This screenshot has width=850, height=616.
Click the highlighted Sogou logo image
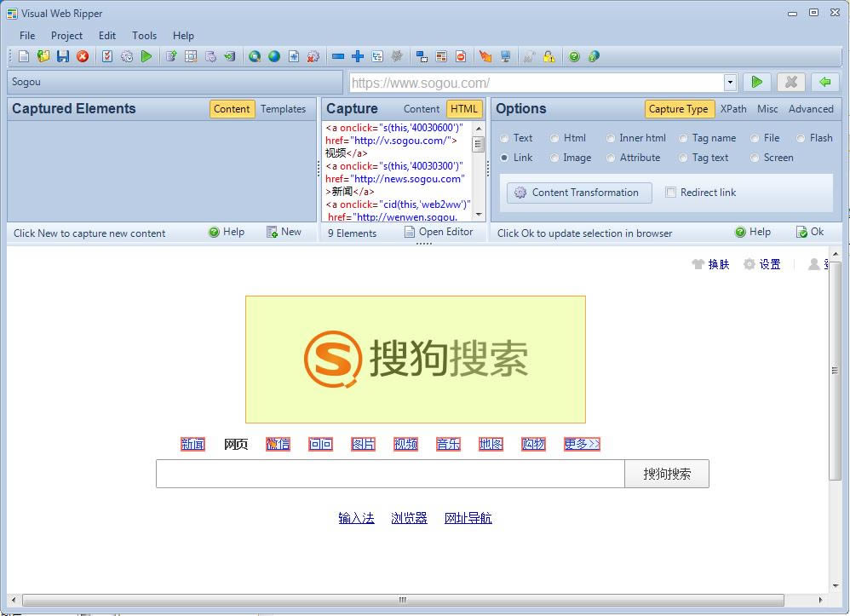pos(416,359)
